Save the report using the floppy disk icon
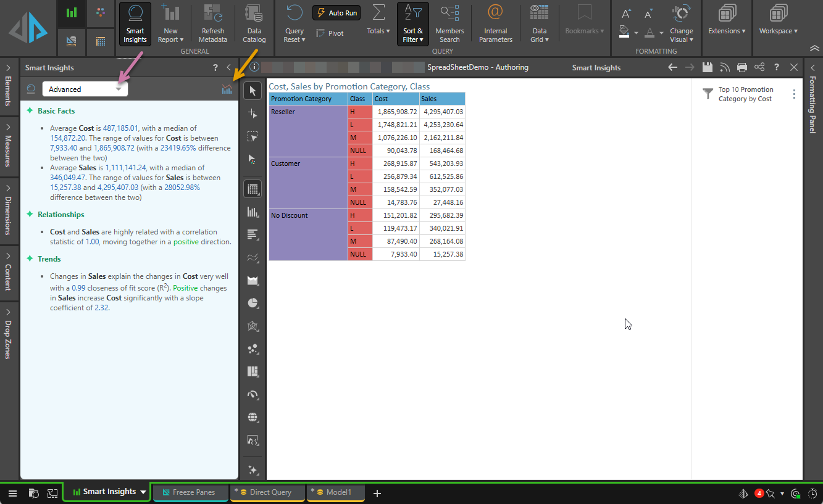 (708, 68)
